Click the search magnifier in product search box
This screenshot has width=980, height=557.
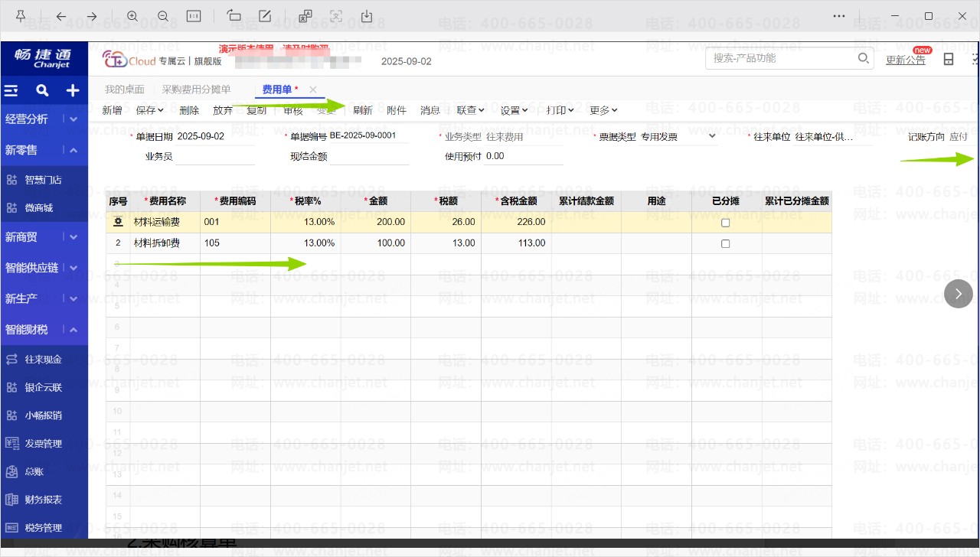[x=863, y=58]
